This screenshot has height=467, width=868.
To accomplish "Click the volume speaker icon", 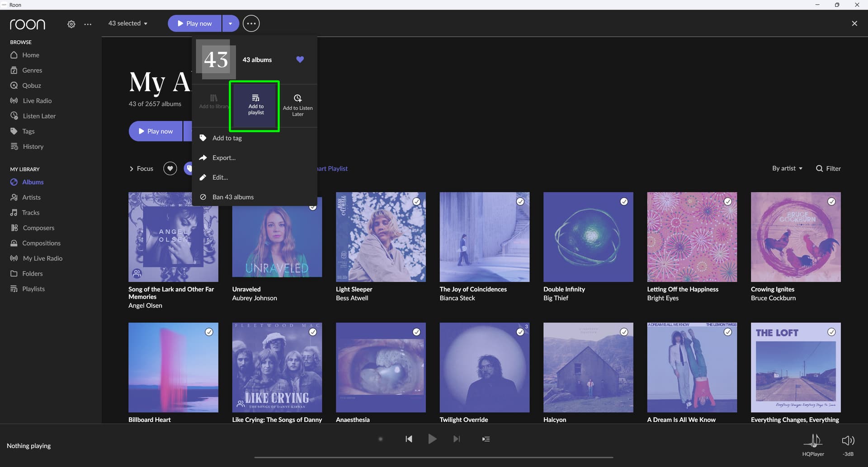I will click(x=848, y=440).
